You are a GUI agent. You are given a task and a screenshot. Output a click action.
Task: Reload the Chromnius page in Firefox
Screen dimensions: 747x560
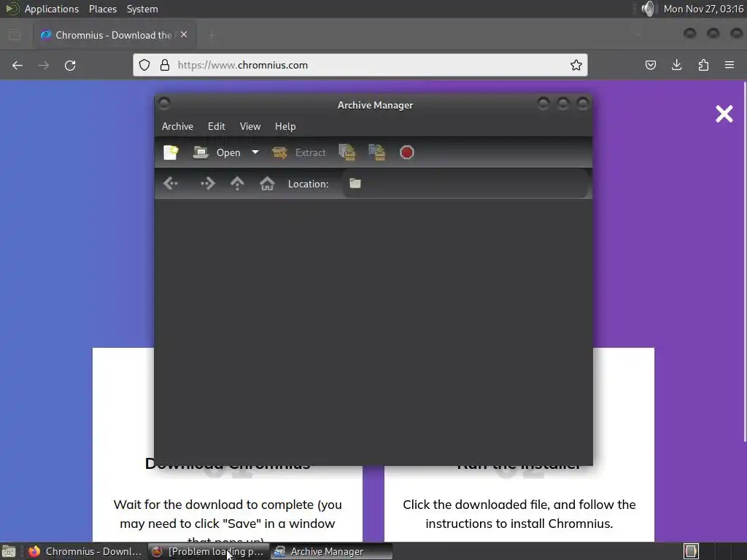pos(70,65)
